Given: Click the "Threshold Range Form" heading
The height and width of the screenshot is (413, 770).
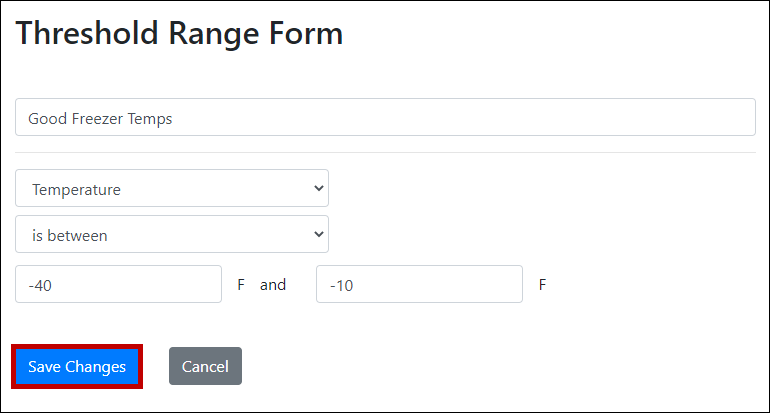Looking at the screenshot, I should [x=180, y=33].
